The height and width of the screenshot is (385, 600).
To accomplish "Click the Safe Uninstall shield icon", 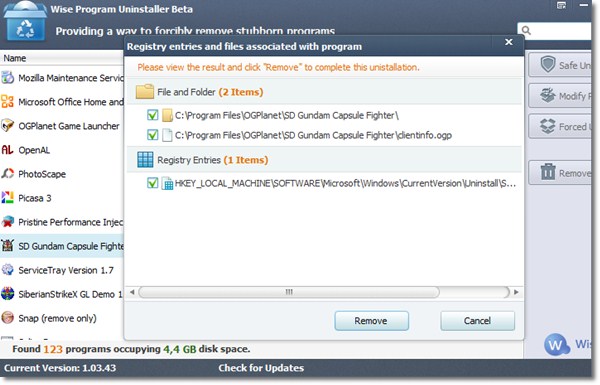I will click(548, 65).
